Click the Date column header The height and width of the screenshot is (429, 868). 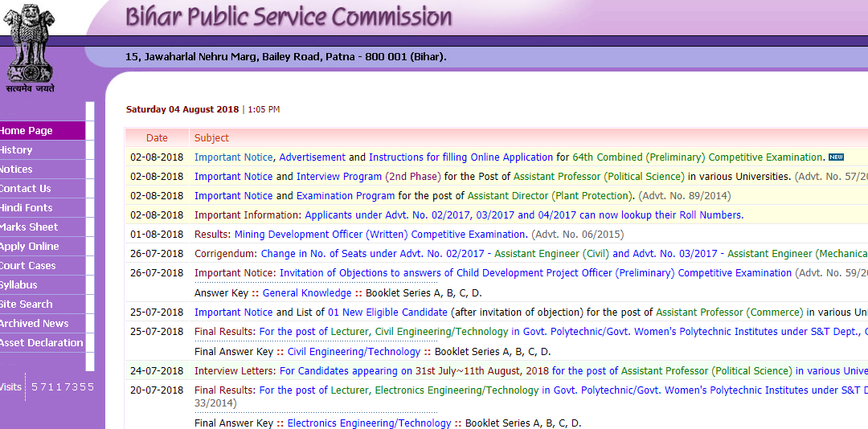157,138
